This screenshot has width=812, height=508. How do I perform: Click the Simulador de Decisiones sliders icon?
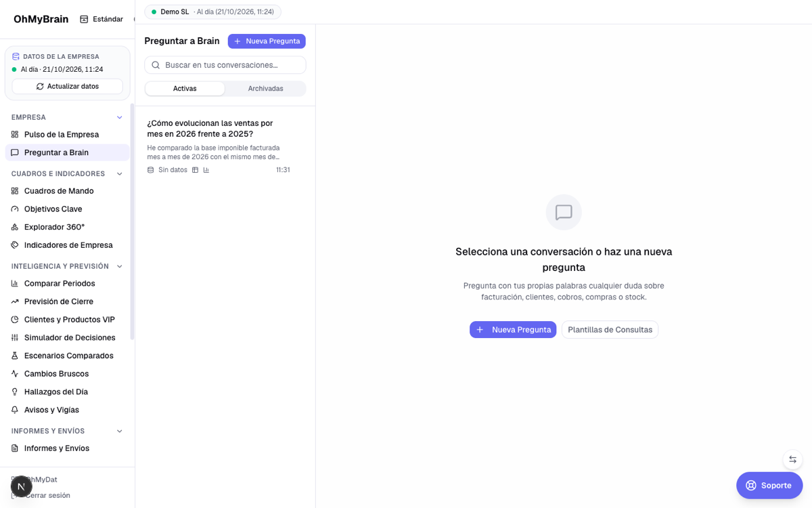(x=15, y=338)
